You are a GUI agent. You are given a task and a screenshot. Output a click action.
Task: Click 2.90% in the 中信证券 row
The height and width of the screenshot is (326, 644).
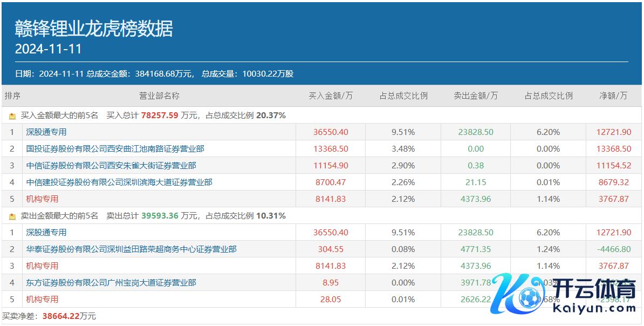(403, 166)
